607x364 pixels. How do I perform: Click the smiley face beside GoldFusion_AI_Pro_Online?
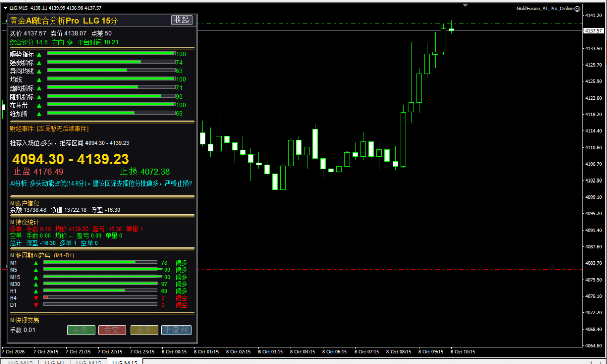click(x=578, y=8)
